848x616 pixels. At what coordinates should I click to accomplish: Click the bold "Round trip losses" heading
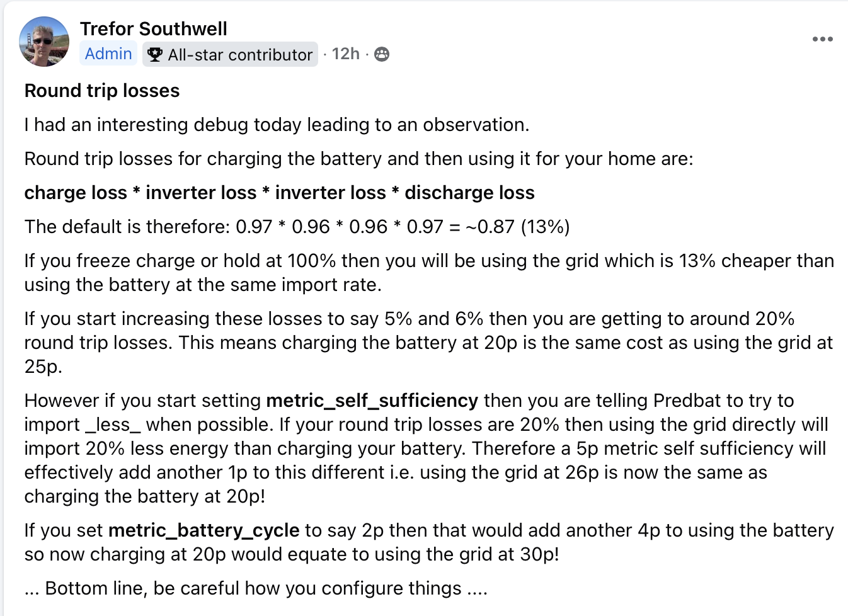click(x=102, y=91)
